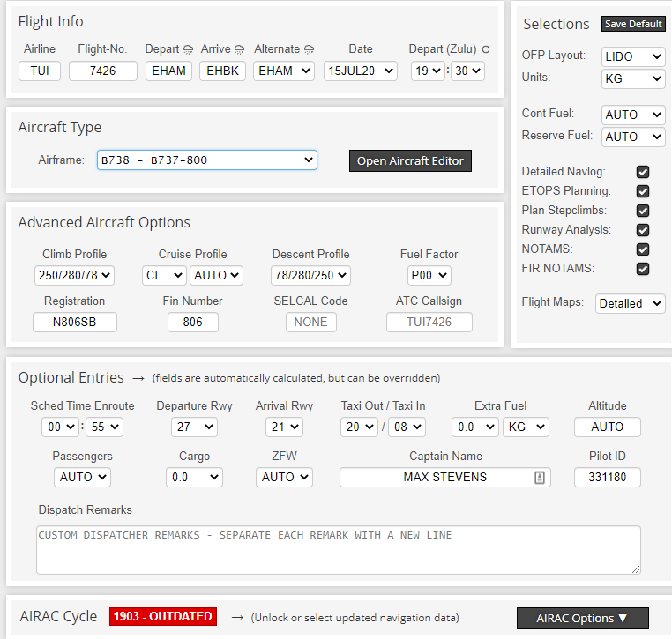Open the Climb Profile dropdown
This screenshot has height=639, width=672.
tap(75, 275)
